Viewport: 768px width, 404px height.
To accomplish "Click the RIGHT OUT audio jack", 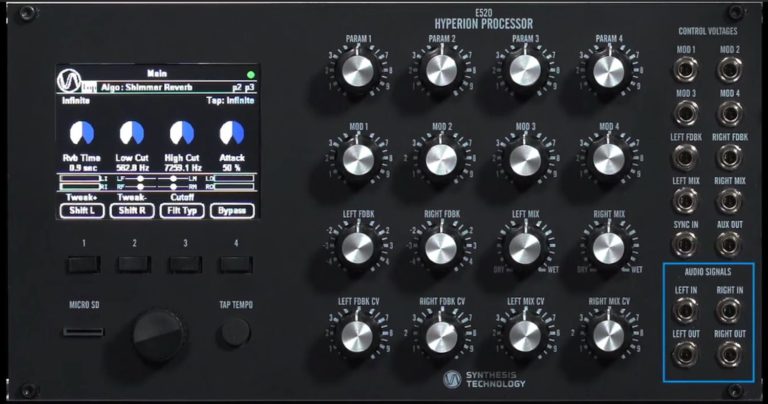I will point(729,354).
